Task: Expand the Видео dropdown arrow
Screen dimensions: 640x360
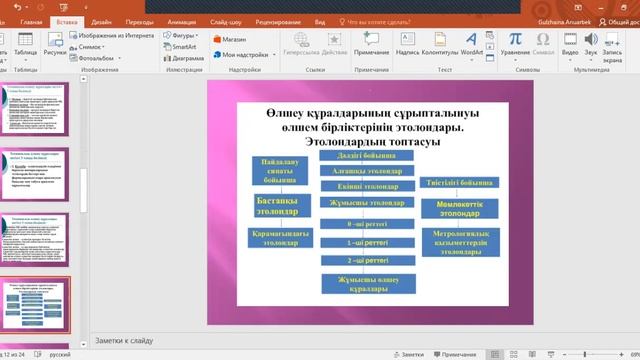Action: click(x=570, y=60)
